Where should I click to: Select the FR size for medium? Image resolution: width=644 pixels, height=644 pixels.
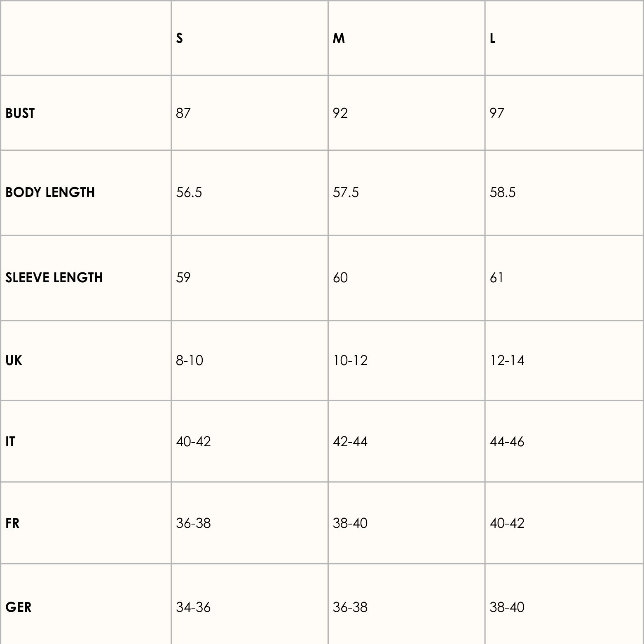point(350,523)
